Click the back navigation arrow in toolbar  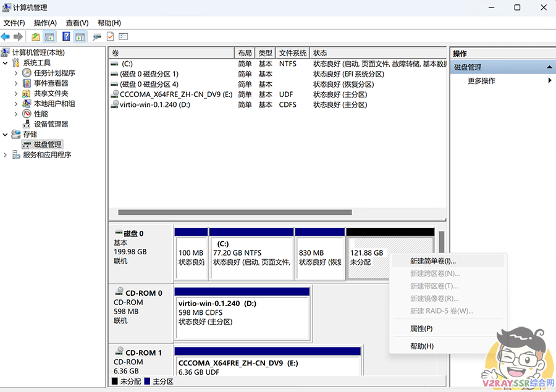pos(6,36)
